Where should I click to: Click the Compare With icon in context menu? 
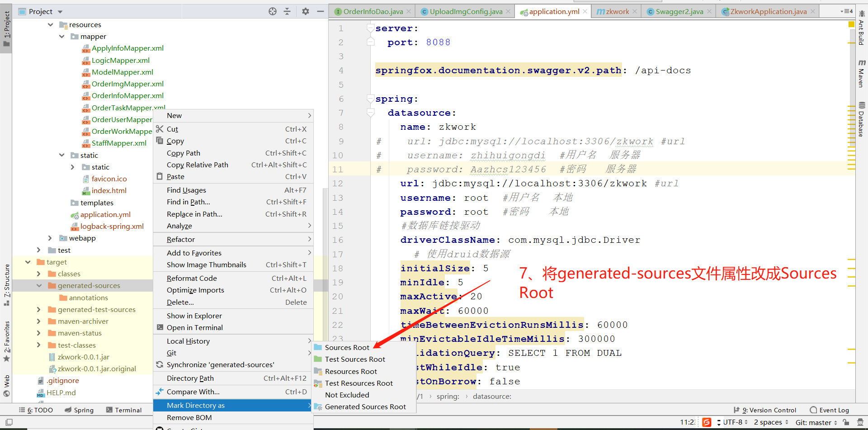point(160,392)
